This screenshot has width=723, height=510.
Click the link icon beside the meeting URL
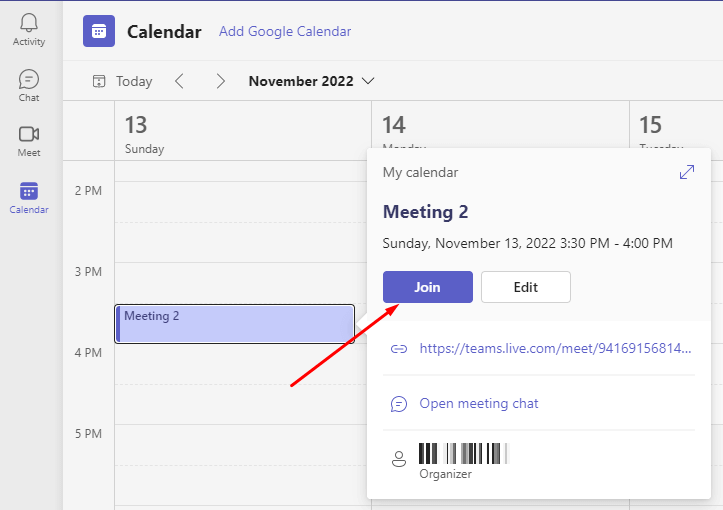[x=398, y=349]
